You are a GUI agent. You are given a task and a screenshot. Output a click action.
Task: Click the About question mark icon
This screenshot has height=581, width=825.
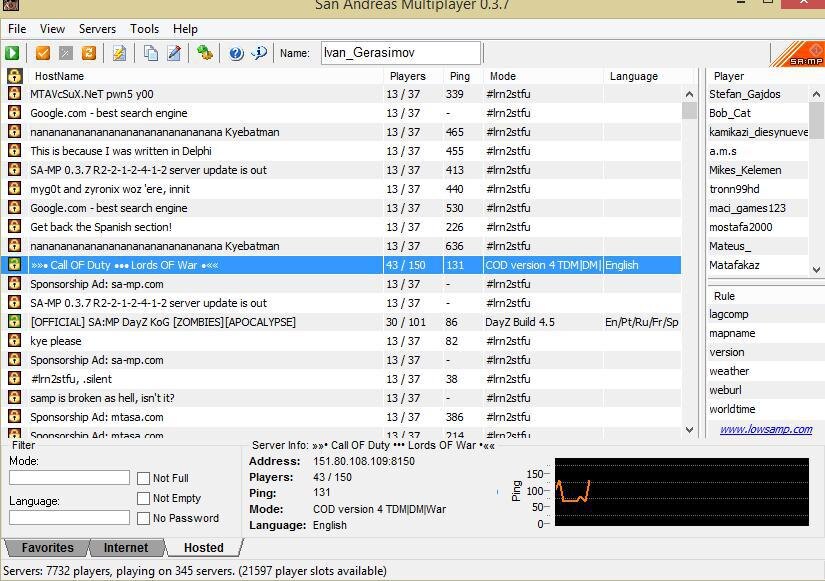236,52
